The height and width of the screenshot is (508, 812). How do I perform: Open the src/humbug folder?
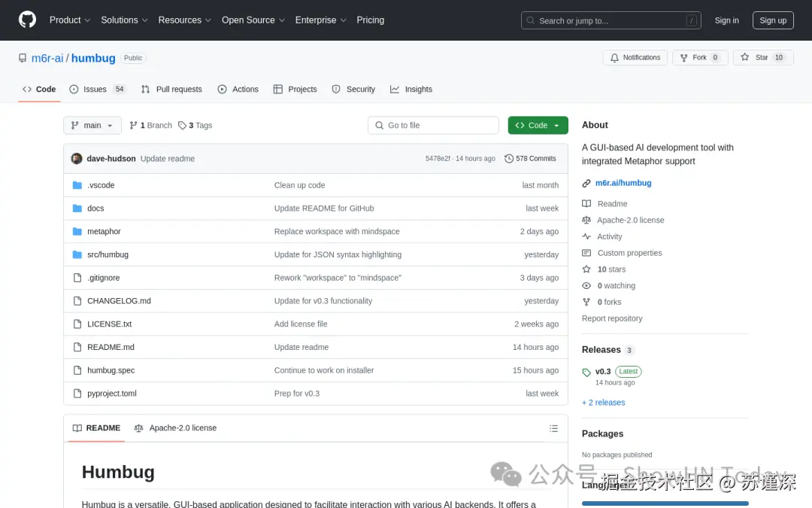point(108,254)
